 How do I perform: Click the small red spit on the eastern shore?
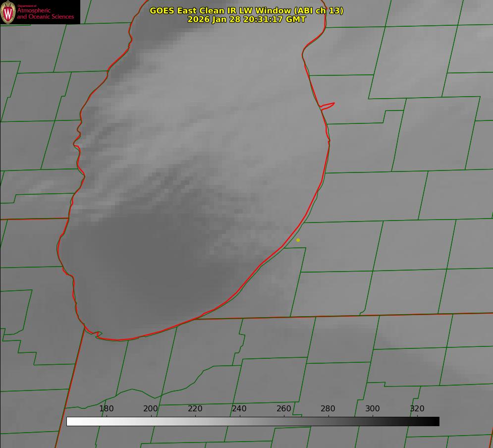pos(328,105)
